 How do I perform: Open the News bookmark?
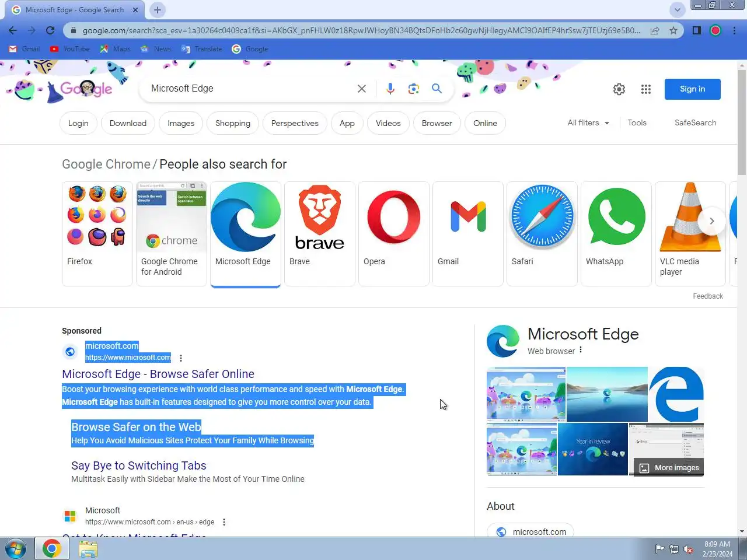tap(156, 49)
